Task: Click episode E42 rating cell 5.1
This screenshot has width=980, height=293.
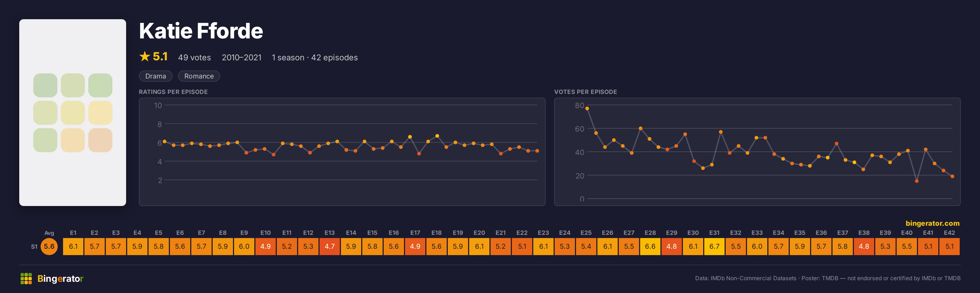Action: tap(950, 246)
